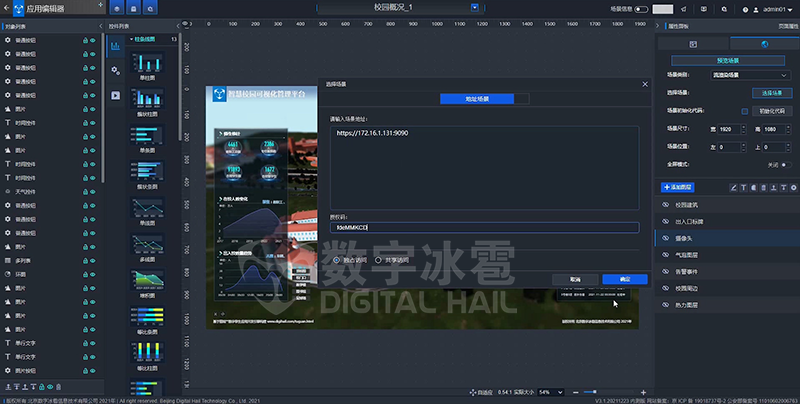Viewport: 800px width, 404px height.
Task: Toggle the 全屏模式 switch
Action: coord(786,164)
